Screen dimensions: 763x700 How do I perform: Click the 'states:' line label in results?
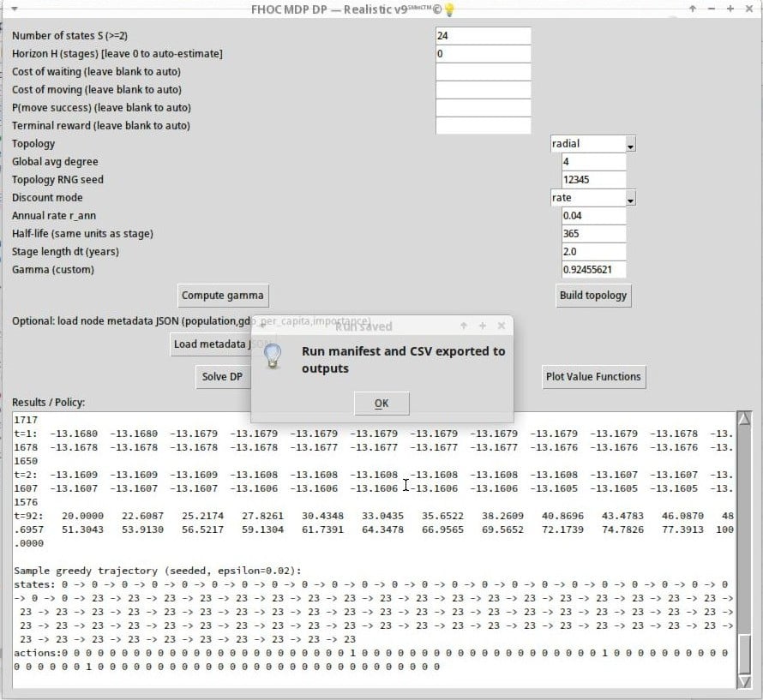click(x=34, y=584)
